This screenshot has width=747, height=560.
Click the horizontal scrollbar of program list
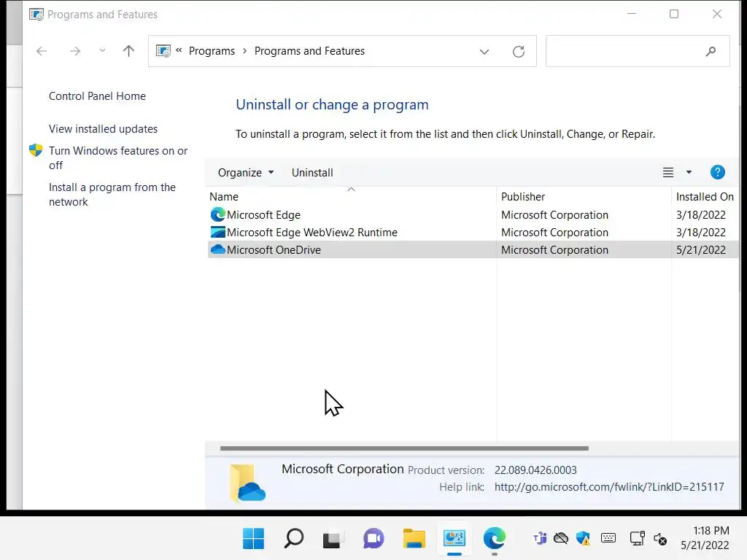click(404, 448)
